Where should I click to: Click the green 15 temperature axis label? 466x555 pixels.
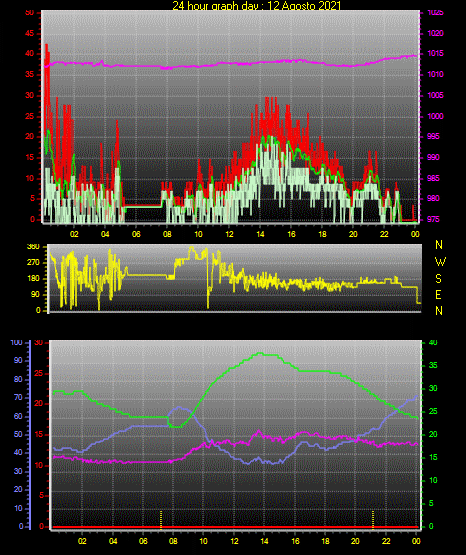pyautogui.click(x=433, y=457)
